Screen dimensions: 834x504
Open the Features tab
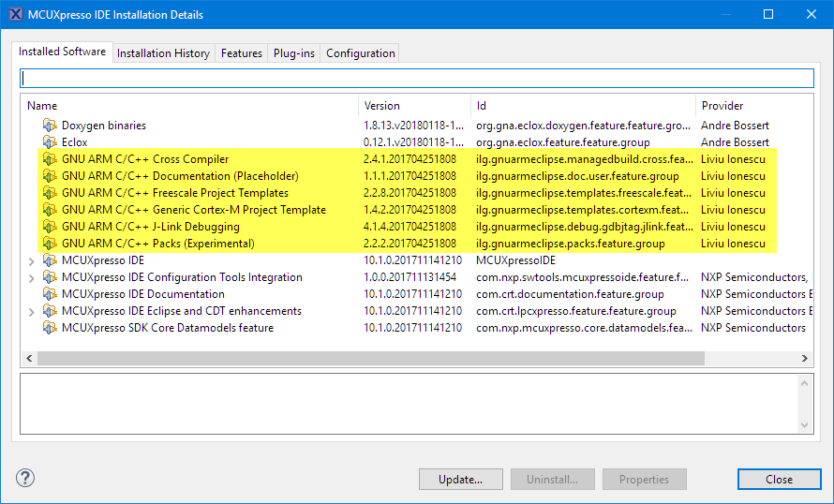[242, 53]
